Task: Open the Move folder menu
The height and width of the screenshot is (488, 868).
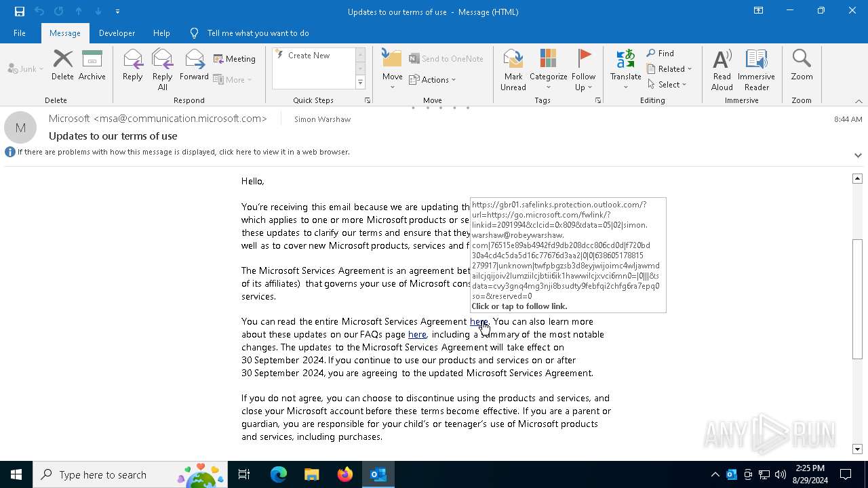Action: pyautogui.click(x=392, y=70)
